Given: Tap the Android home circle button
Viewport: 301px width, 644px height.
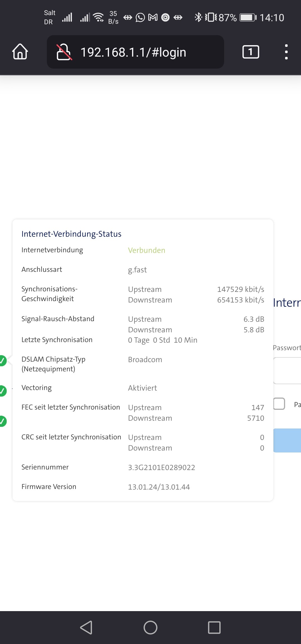Looking at the screenshot, I should 151,628.
